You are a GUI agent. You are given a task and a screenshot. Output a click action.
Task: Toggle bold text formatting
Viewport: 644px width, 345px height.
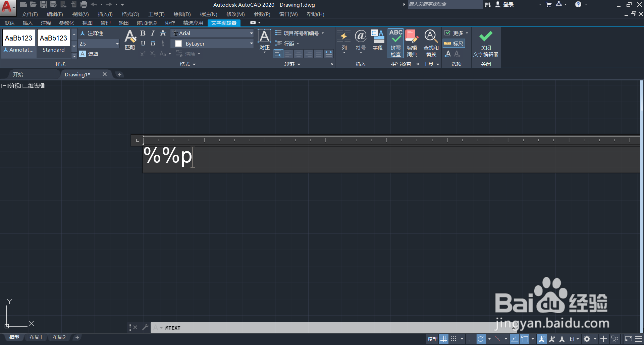143,33
